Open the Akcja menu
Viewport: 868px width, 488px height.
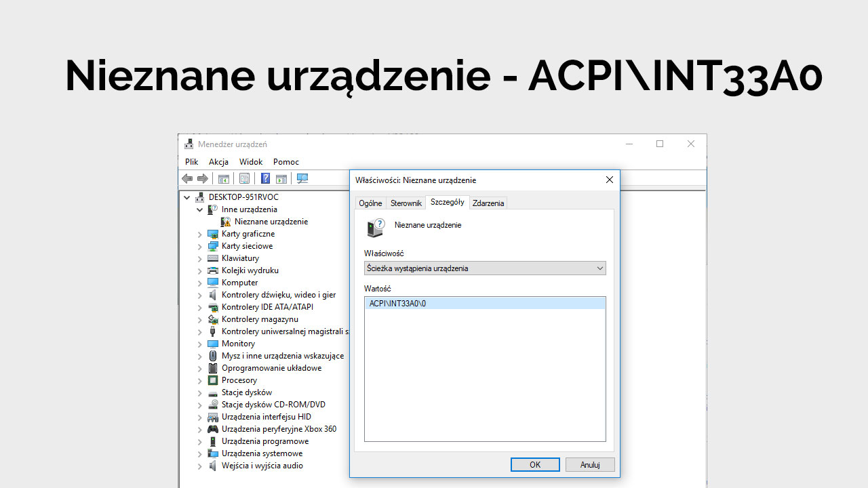point(219,162)
